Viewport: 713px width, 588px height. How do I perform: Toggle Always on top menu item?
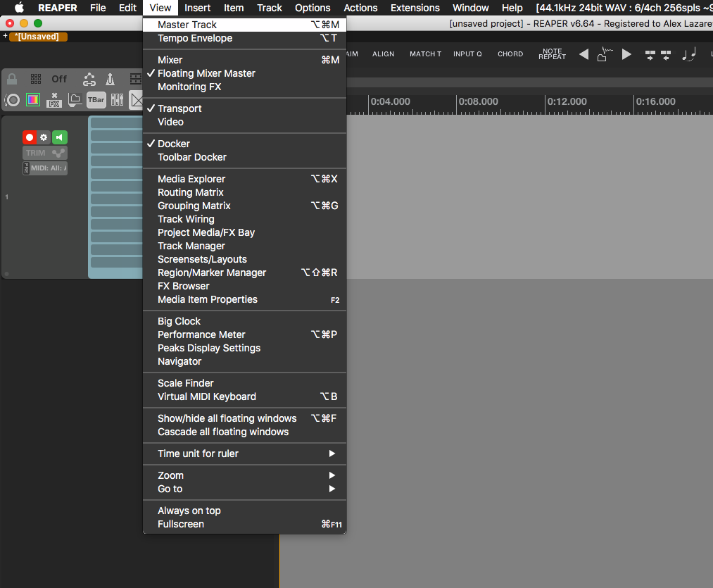tap(245, 511)
